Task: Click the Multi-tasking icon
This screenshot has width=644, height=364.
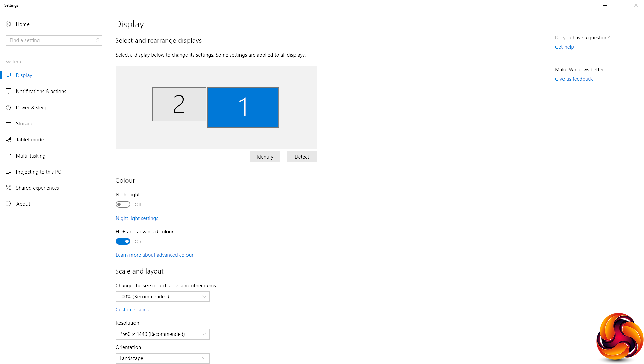Action: [8, 156]
